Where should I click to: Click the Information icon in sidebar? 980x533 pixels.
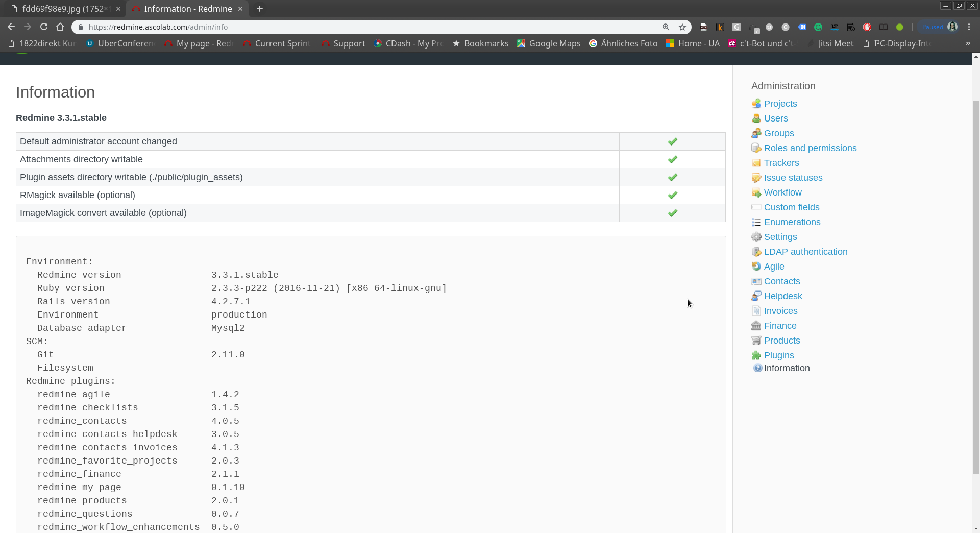757,368
